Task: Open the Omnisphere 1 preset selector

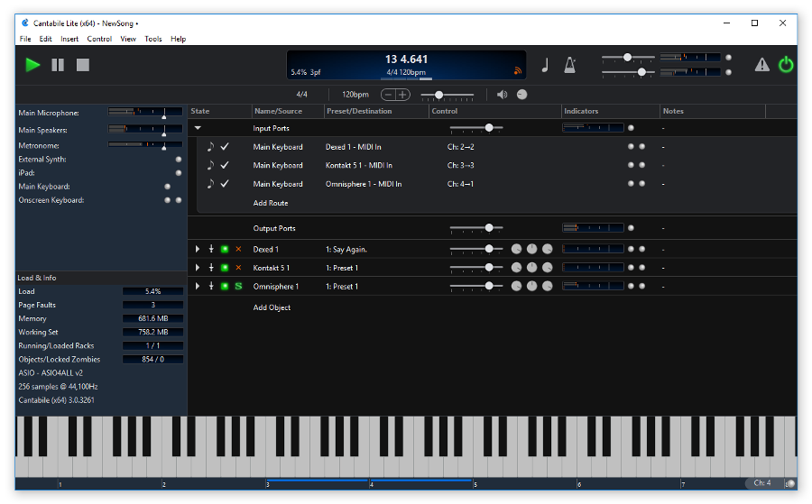Action: 341,287
